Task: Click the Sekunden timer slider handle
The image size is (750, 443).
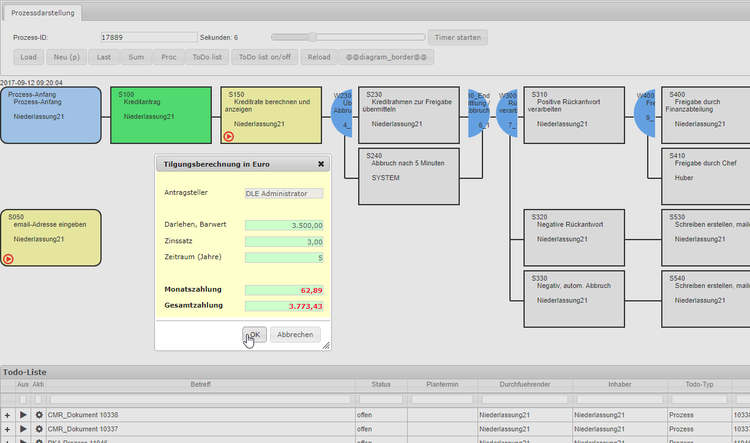Action: coord(314,37)
